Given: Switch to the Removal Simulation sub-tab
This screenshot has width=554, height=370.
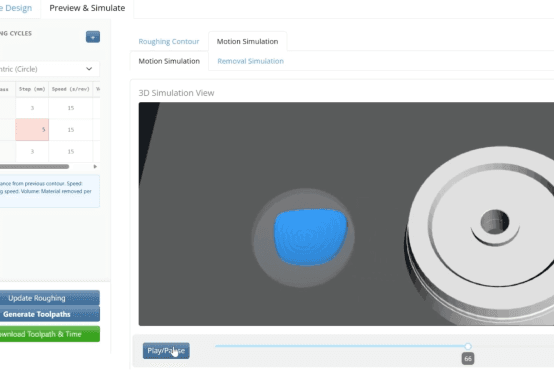Looking at the screenshot, I should [x=251, y=61].
